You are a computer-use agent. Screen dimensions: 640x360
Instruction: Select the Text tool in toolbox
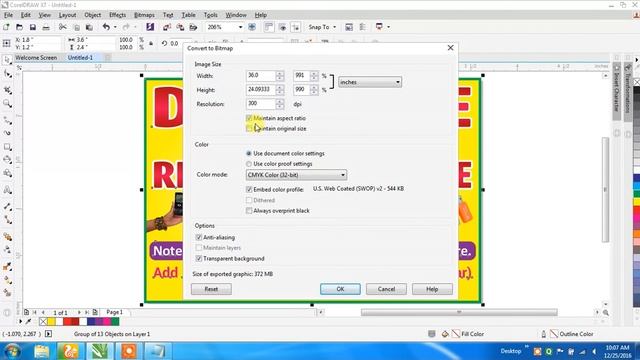coord(7,190)
